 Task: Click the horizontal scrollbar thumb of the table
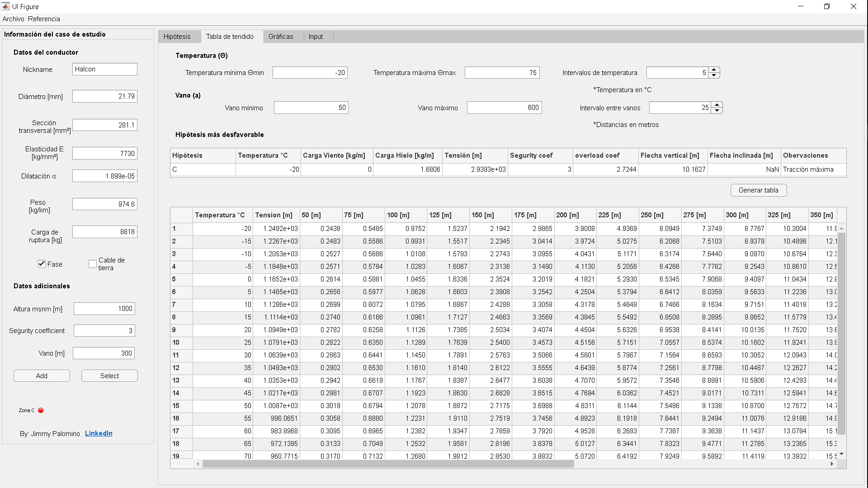click(x=388, y=464)
